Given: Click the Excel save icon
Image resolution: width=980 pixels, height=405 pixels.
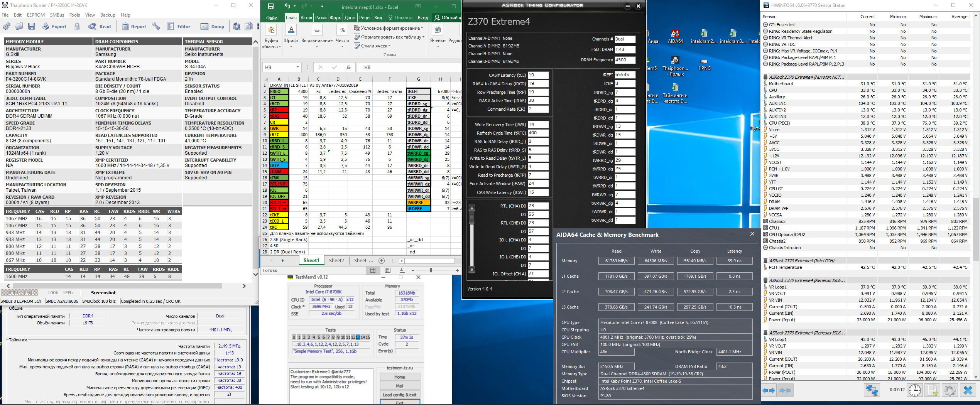Looking at the screenshot, I should click(x=271, y=6).
